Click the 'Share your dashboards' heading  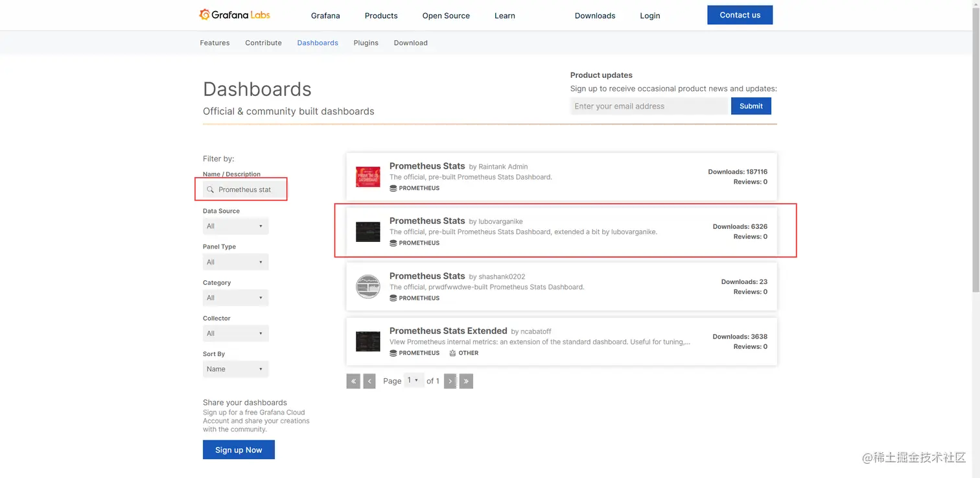tap(245, 402)
